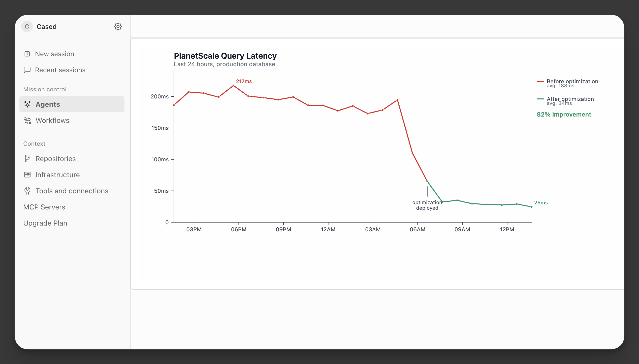Image resolution: width=639 pixels, height=364 pixels.
Task: Click the New session plus icon
Action: click(x=27, y=54)
